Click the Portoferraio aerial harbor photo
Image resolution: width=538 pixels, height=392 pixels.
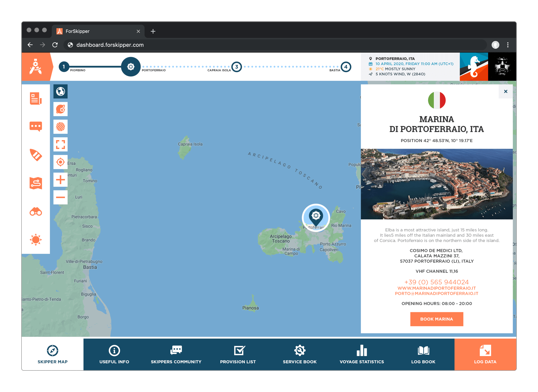coord(437,184)
